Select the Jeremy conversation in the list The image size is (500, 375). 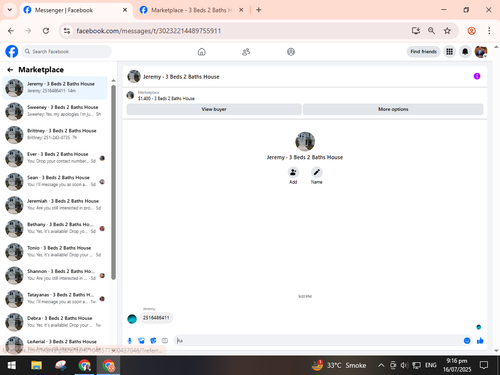tap(55, 88)
